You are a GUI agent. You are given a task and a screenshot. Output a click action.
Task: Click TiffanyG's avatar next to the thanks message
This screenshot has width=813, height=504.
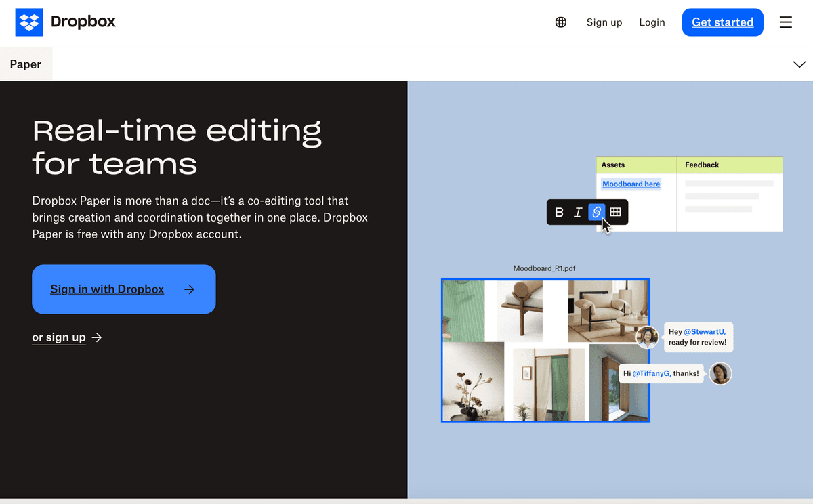pos(720,373)
